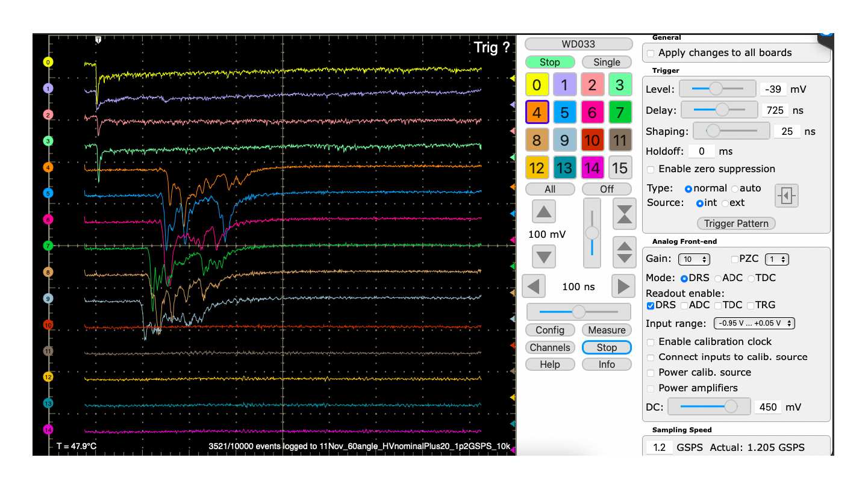Select ADC mode radio button

[x=717, y=278]
